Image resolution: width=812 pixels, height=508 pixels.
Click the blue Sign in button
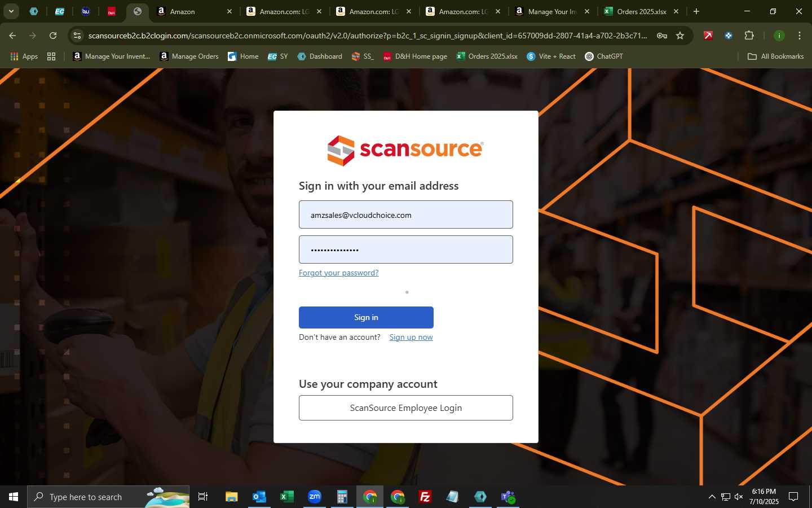click(366, 317)
